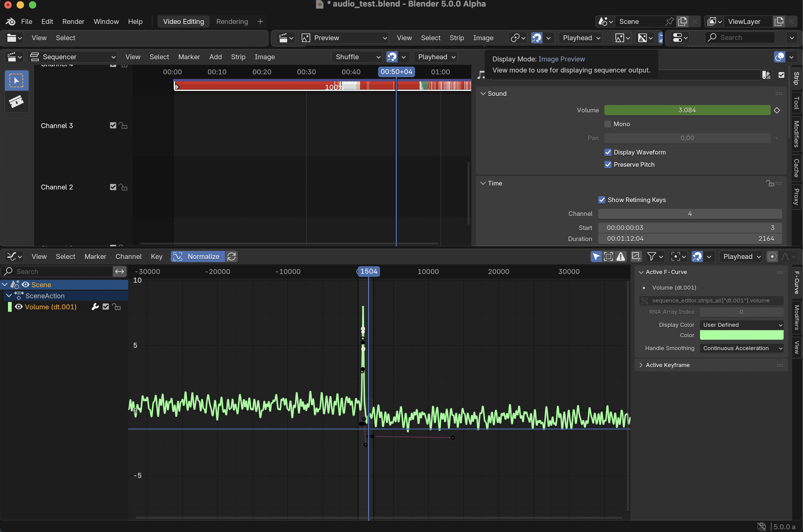Viewport: 803px width, 532px height.
Task: Lock Channel 3 with its padlock icon
Action: click(124, 126)
